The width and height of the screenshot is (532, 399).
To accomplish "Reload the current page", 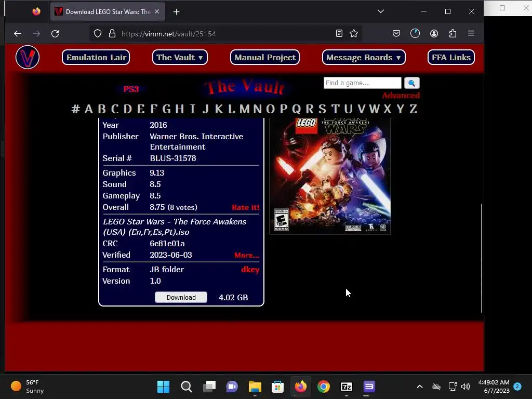I will pos(55,34).
